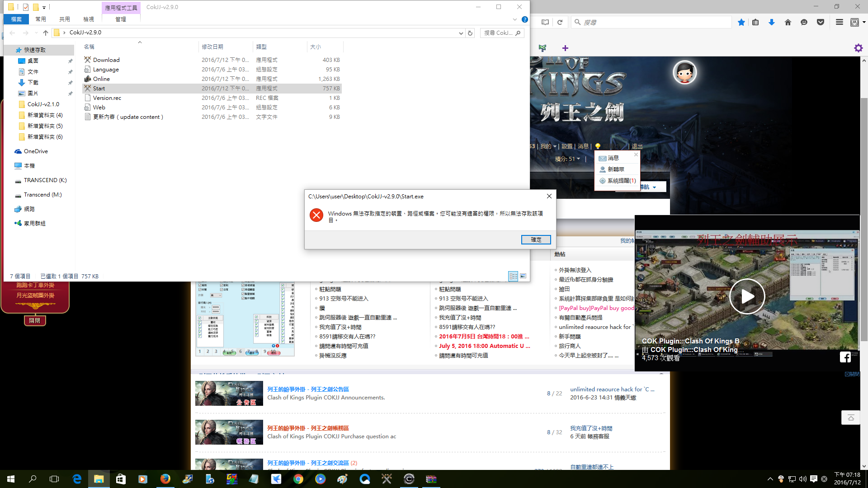
Task: Toggle Firefox reader view icon
Action: [x=545, y=22]
